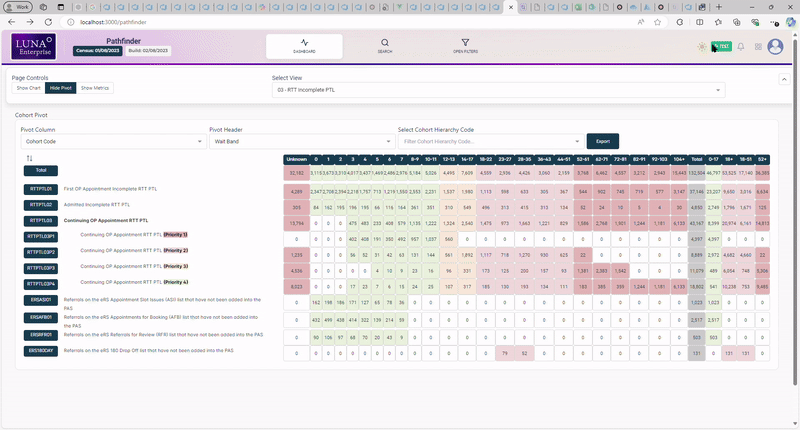Open the apps grid icon

[758, 46]
